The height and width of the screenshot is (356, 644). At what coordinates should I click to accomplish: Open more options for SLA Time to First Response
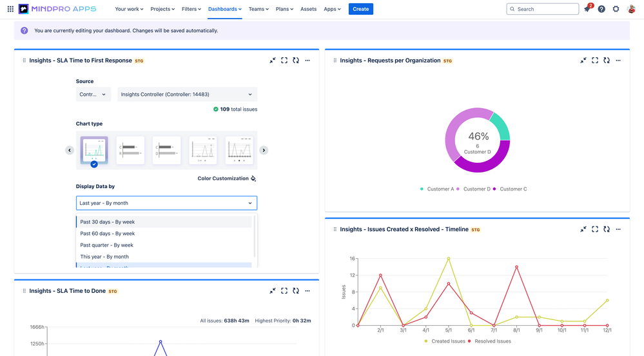pos(307,61)
